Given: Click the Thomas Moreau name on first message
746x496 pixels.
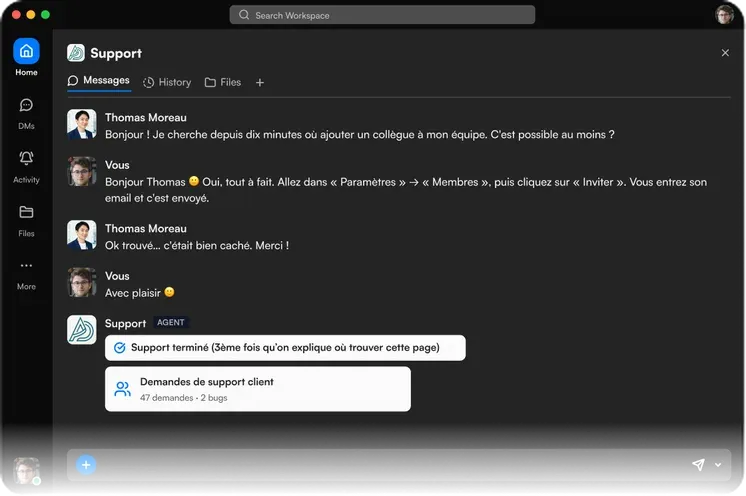Looking at the screenshot, I should [x=146, y=117].
